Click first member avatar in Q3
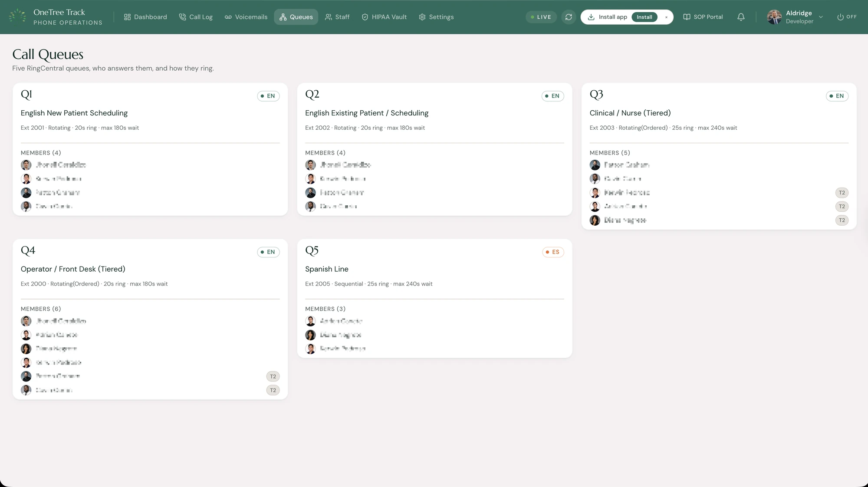Image resolution: width=868 pixels, height=487 pixels. 595,165
